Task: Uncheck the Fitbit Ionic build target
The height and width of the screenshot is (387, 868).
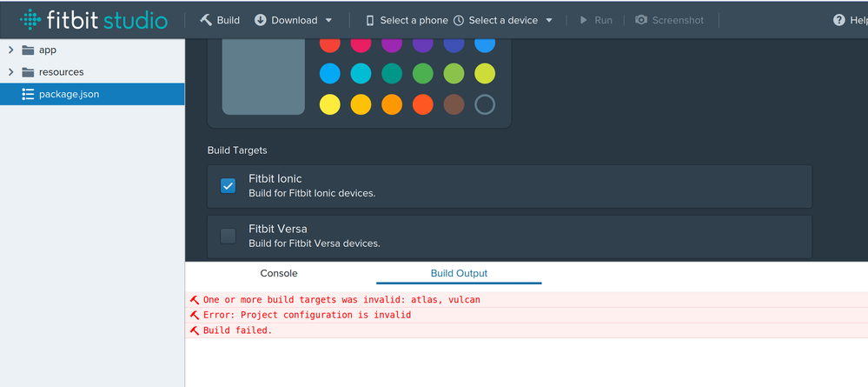Action: (228, 185)
